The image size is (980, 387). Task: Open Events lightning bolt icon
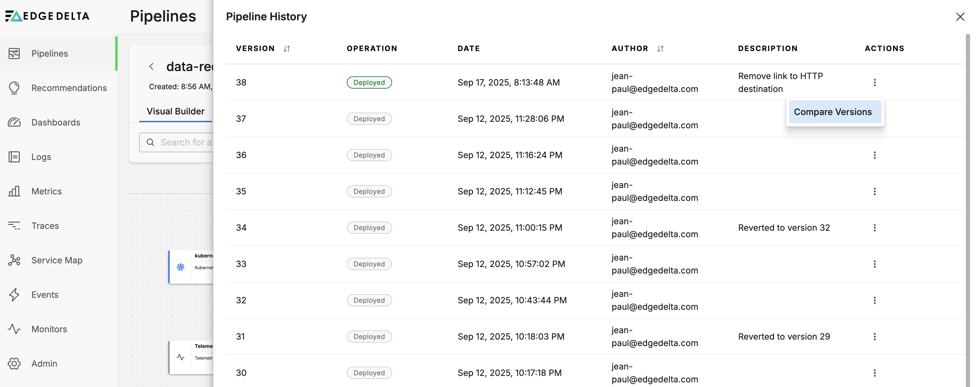(x=14, y=295)
